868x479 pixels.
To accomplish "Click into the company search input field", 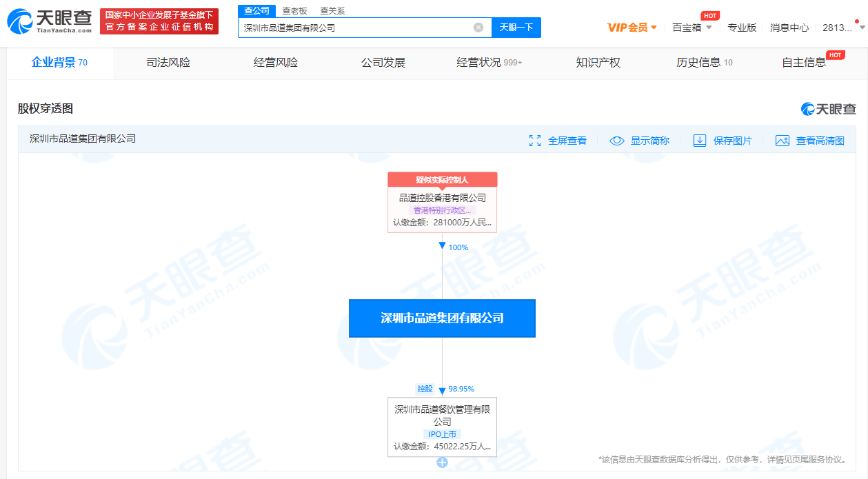I will [355, 28].
